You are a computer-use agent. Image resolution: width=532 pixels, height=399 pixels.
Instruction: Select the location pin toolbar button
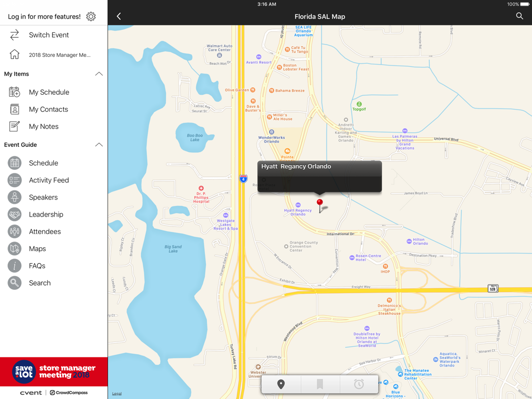pyautogui.click(x=281, y=384)
